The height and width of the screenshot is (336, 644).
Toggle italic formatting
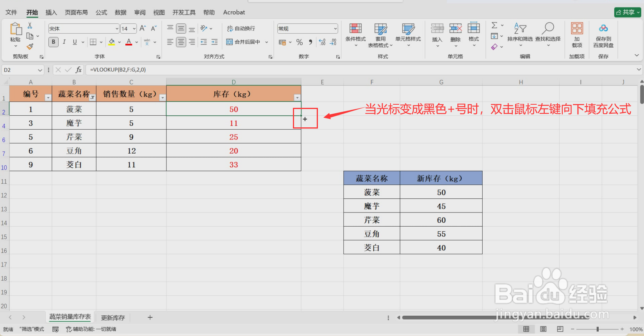[64, 42]
